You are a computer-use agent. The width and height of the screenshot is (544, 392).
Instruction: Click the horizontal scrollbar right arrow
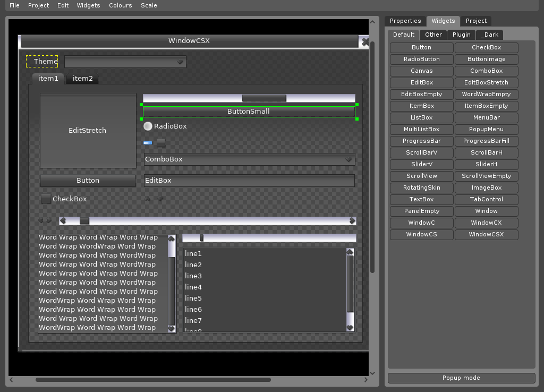(x=352, y=221)
